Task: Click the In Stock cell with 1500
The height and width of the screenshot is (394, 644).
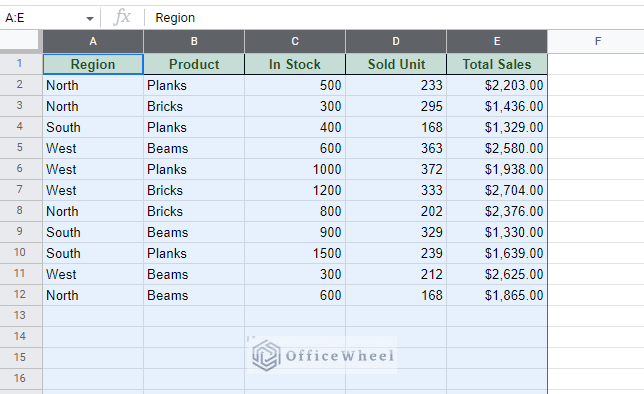Action: 295,253
